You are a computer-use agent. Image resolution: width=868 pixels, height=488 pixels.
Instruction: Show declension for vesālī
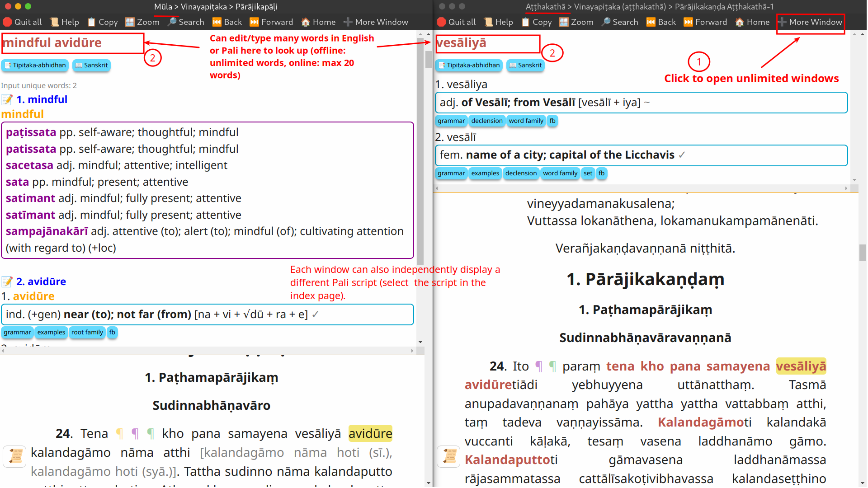pos(521,173)
